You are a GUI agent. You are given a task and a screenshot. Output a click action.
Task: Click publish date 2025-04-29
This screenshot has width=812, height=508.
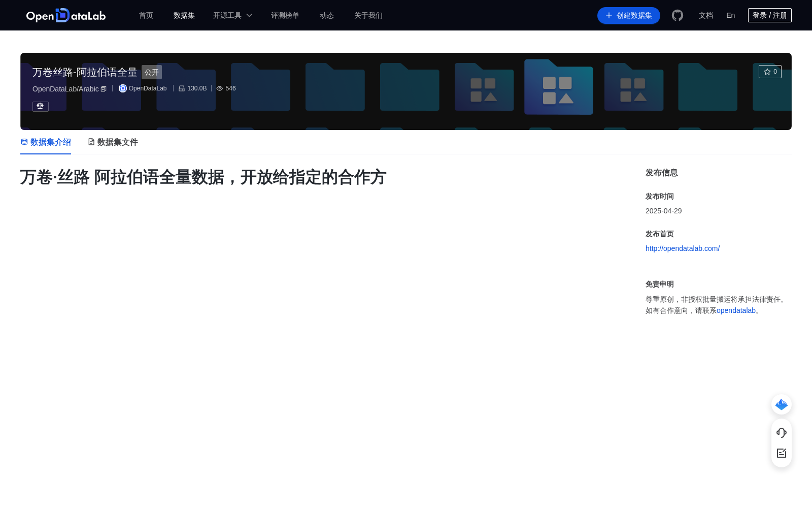click(x=664, y=211)
